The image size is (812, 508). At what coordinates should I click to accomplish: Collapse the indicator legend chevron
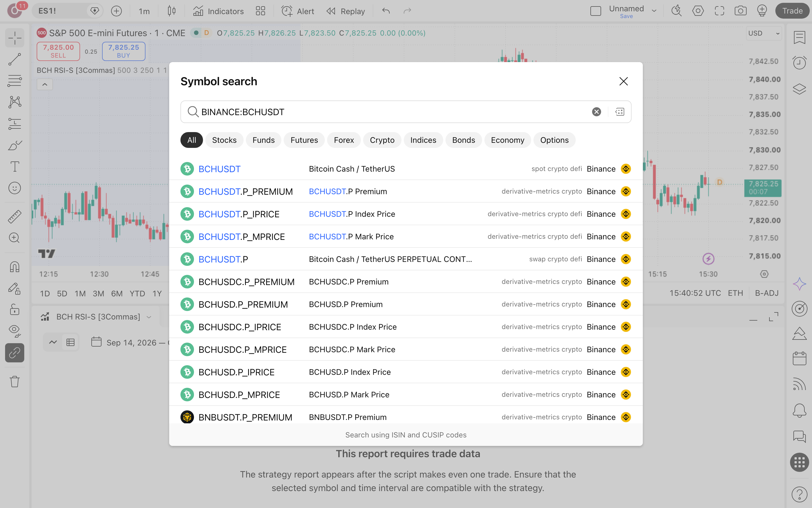pos(45,85)
